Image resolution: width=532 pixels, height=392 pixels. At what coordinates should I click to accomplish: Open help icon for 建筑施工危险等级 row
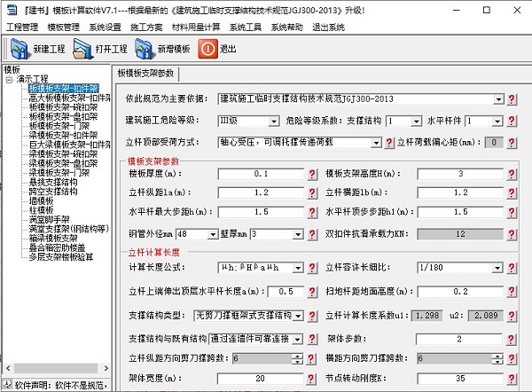[512, 121]
